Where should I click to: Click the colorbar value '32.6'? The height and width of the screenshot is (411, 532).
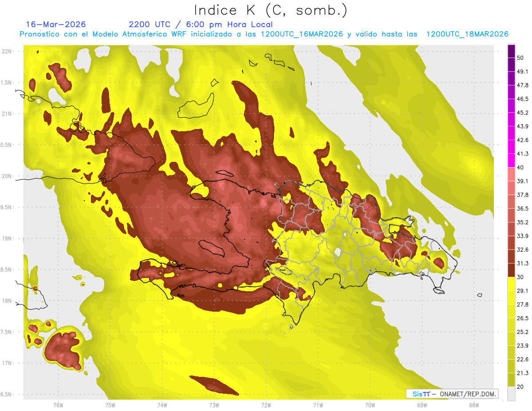coord(523,250)
